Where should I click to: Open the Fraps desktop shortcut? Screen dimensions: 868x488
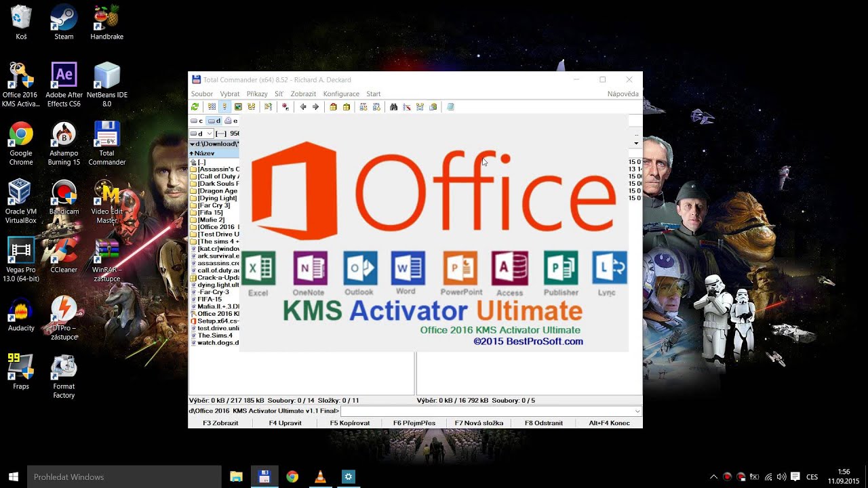[21, 372]
